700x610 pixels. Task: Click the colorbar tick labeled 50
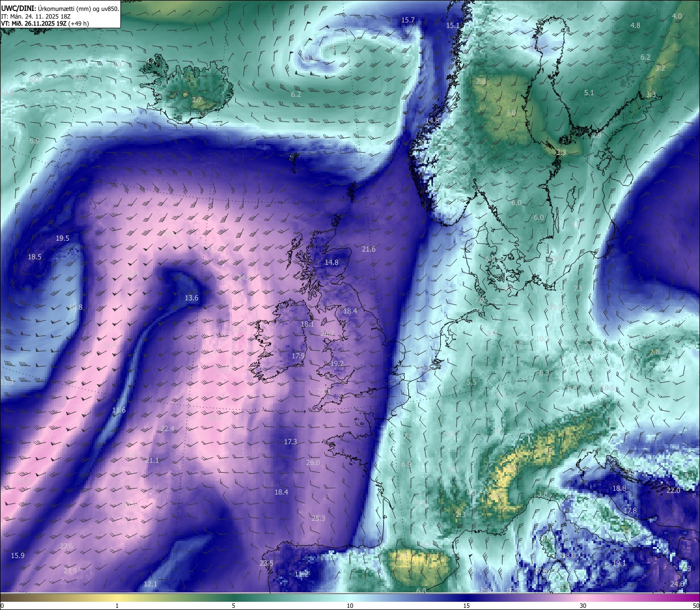click(x=696, y=606)
